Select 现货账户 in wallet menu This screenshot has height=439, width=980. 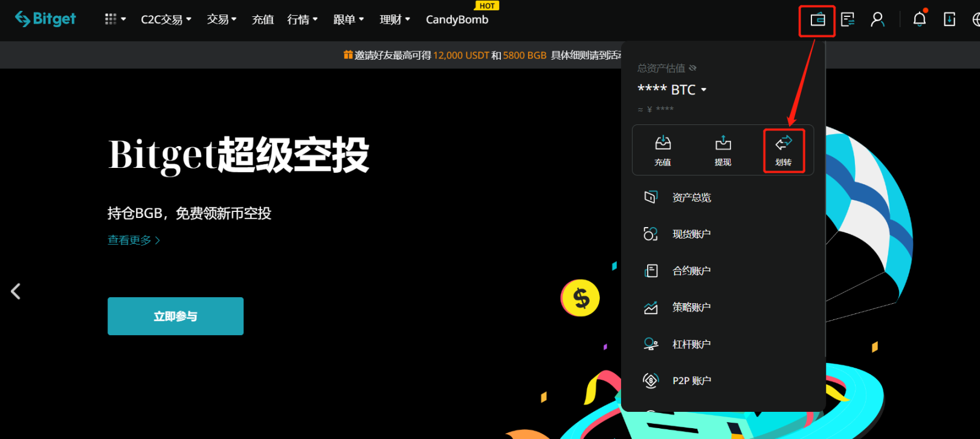(x=692, y=234)
